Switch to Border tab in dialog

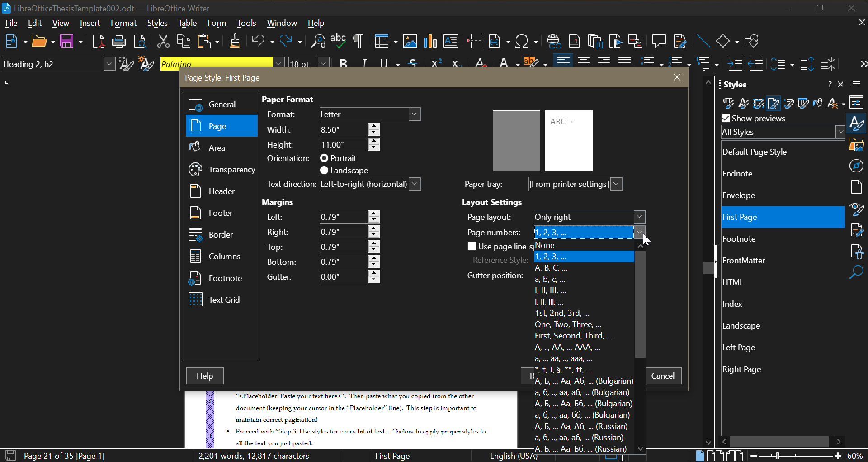point(222,235)
